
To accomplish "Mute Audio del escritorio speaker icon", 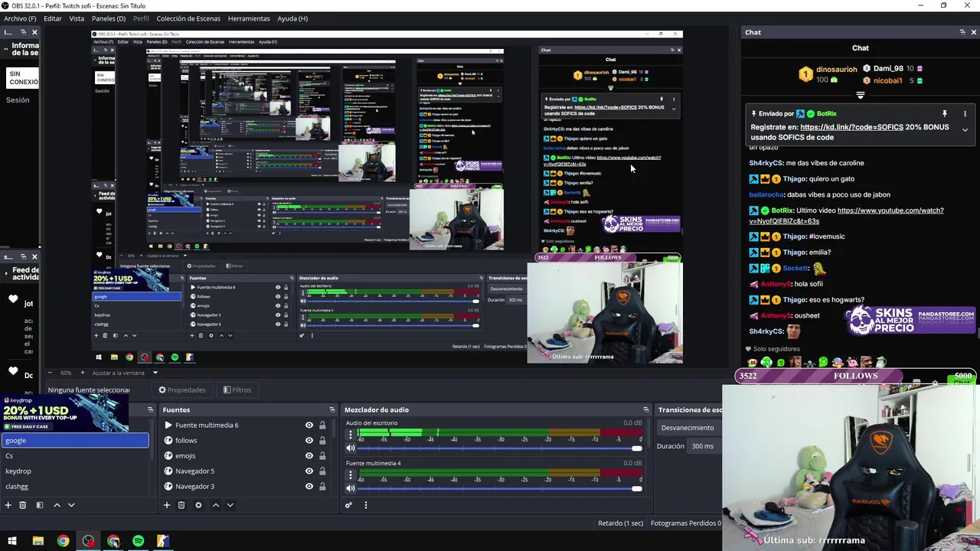I will 351,448.
